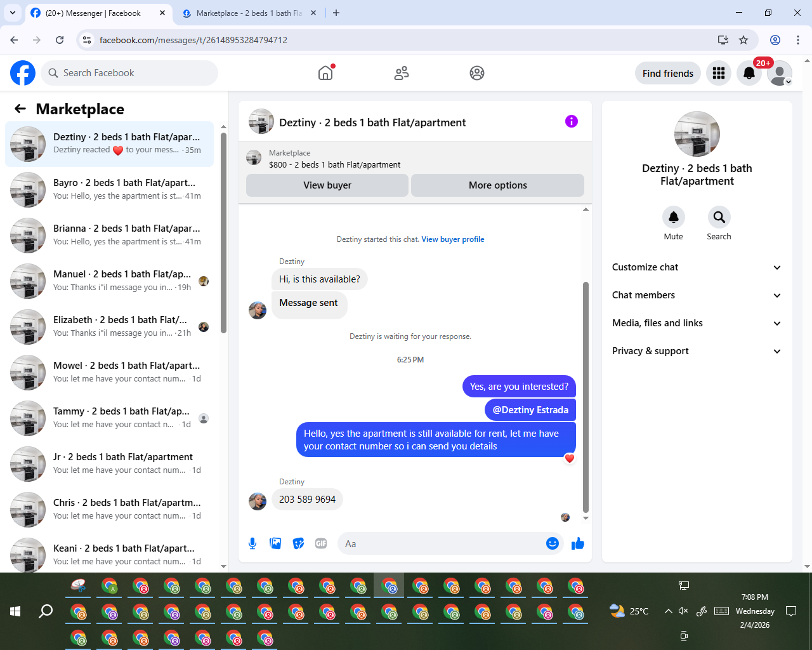Image resolution: width=812 pixels, height=650 pixels.
Task: Click the listing thumbnail in right panel
Action: [x=697, y=134]
